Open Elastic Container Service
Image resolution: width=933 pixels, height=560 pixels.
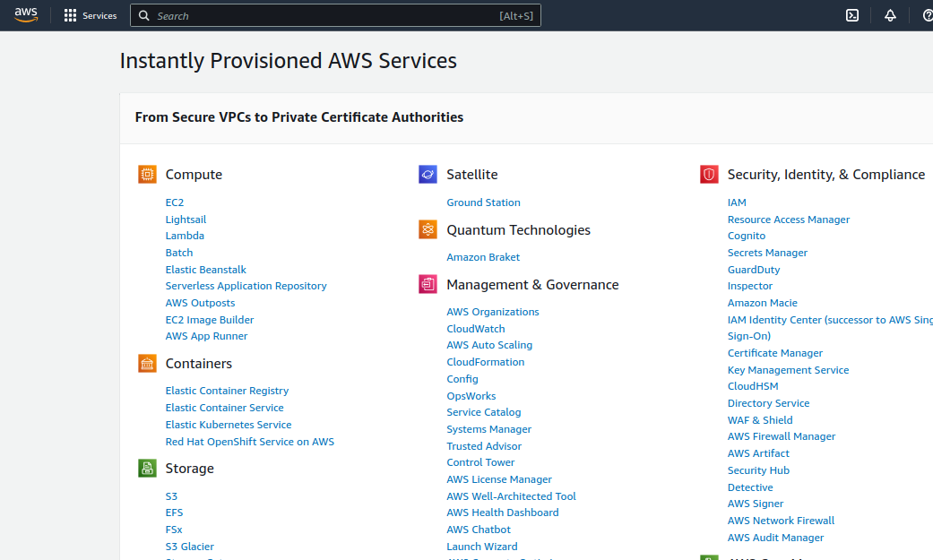(224, 408)
